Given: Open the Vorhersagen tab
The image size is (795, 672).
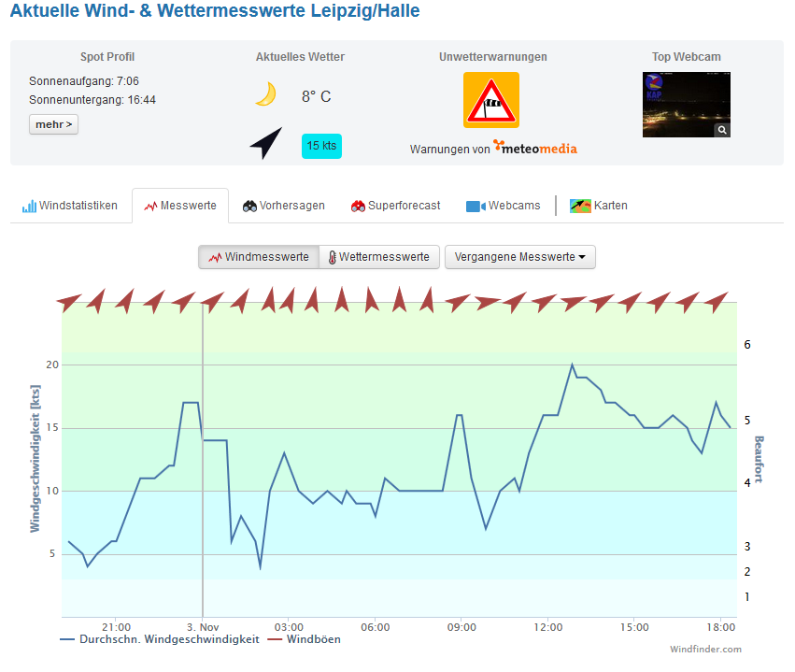Looking at the screenshot, I should point(284,206).
